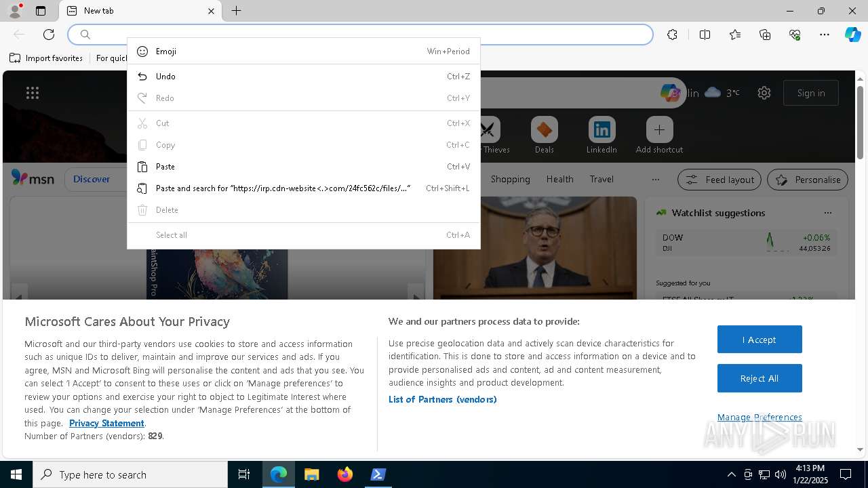Image resolution: width=868 pixels, height=488 pixels.
Task: Open the Privacy Statement link
Action: 106,423
